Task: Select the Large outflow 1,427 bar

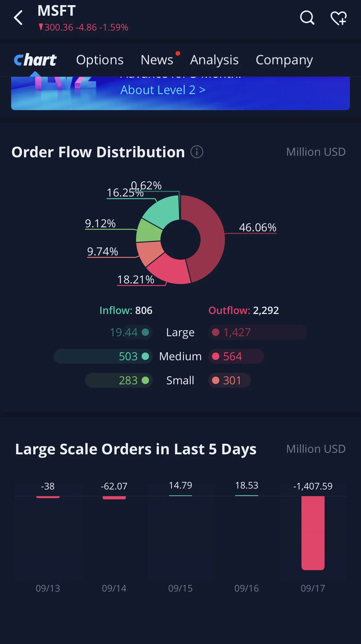Action: (x=258, y=332)
